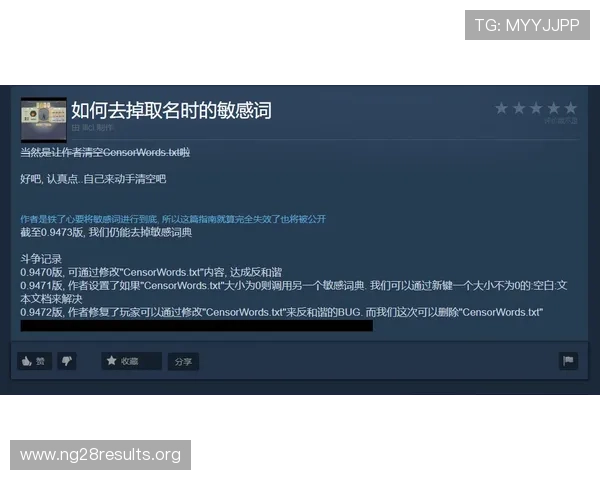The width and height of the screenshot is (600, 480).
Task: Select the line 好吧, 认真点..自己来动手清空吧
Action: 93,179
